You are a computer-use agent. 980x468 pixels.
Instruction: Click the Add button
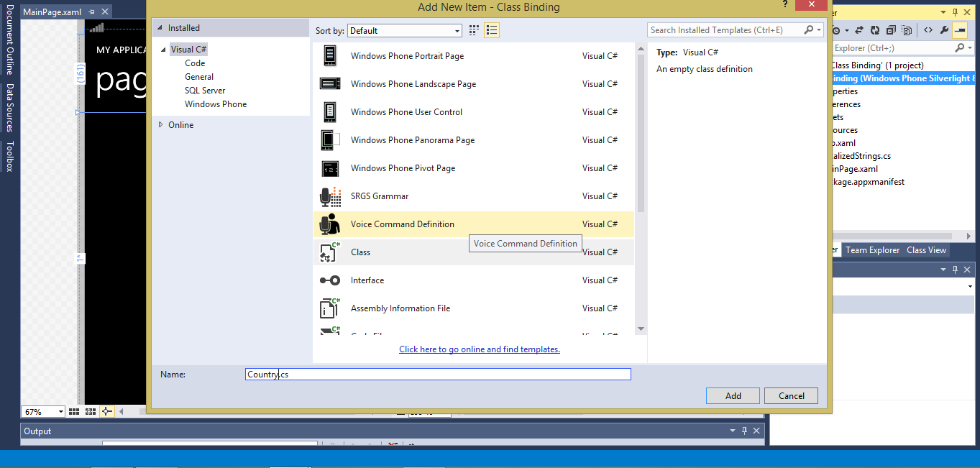click(733, 395)
